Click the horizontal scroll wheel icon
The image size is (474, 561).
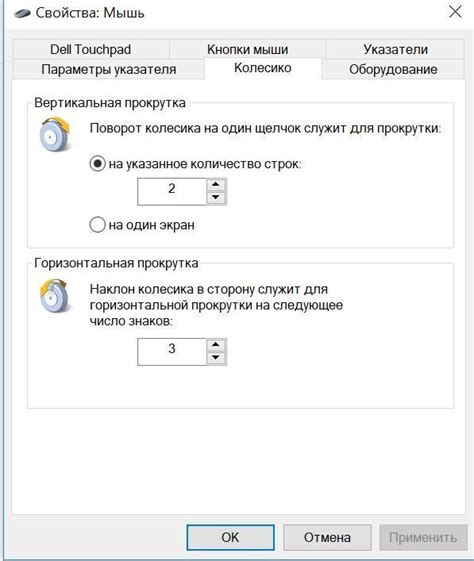[x=54, y=296]
